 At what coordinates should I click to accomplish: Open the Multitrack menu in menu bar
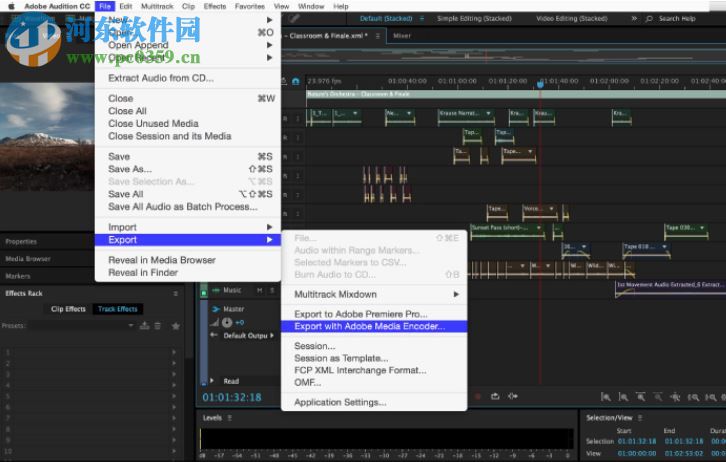tap(157, 6)
